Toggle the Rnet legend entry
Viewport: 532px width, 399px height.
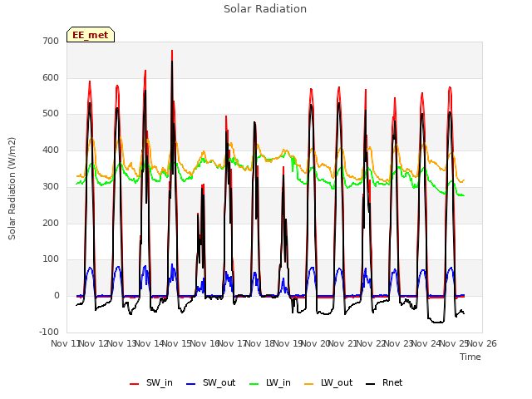[x=384, y=382]
